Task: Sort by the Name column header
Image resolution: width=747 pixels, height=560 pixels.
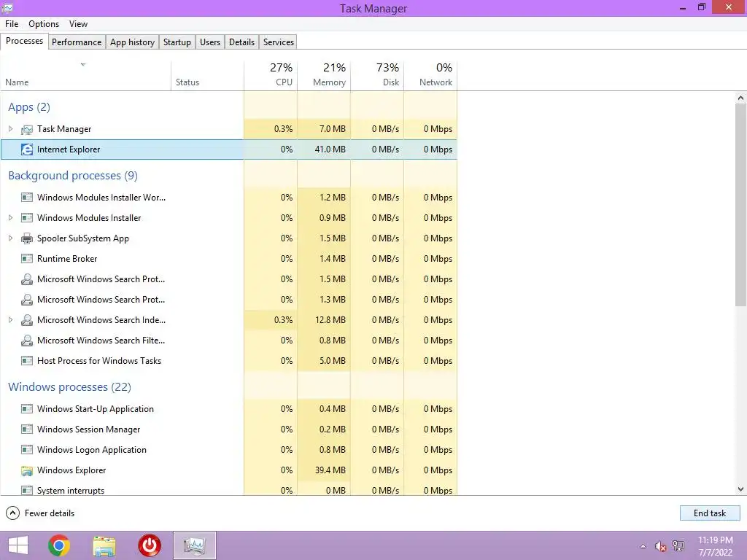Action: point(86,76)
